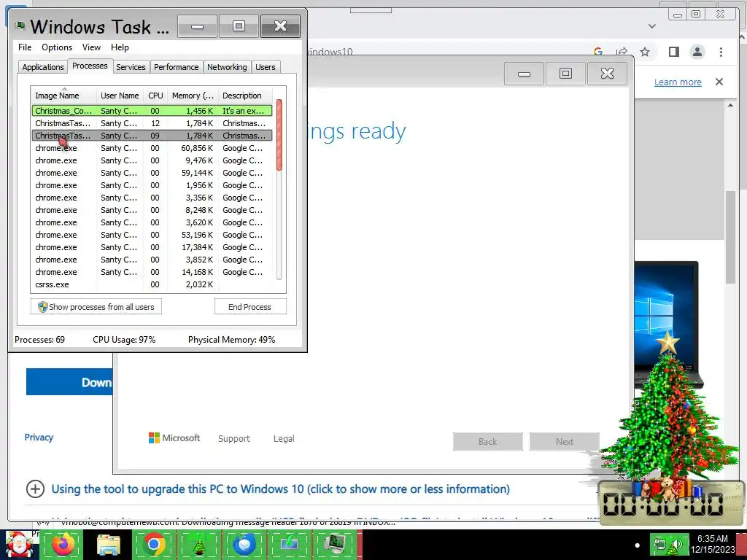
Task: Expand the 'Using the tool to upgrade' section
Action: [x=280, y=489]
